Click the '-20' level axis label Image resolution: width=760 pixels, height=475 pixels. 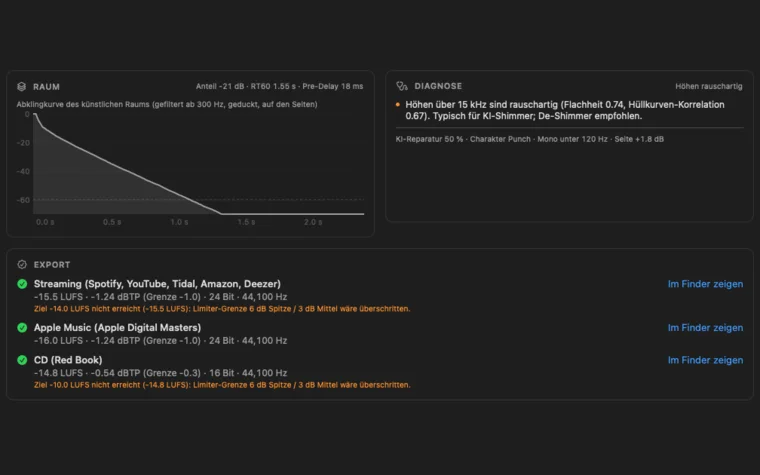pyautogui.click(x=23, y=143)
